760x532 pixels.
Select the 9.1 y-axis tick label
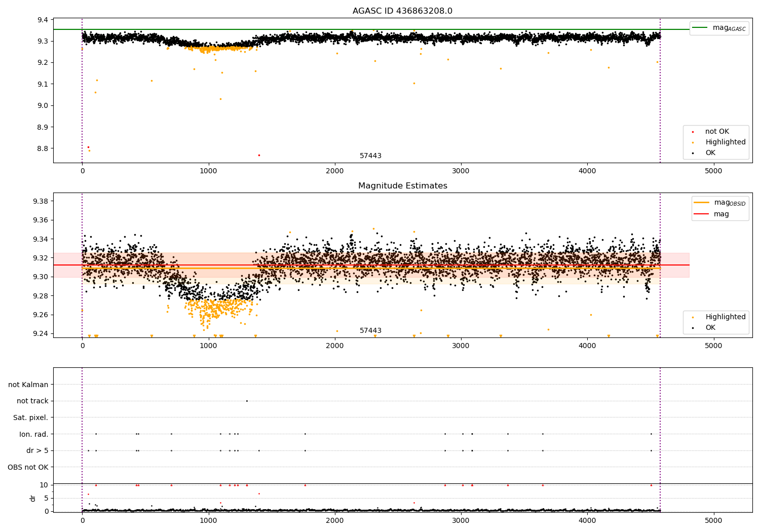click(43, 84)
